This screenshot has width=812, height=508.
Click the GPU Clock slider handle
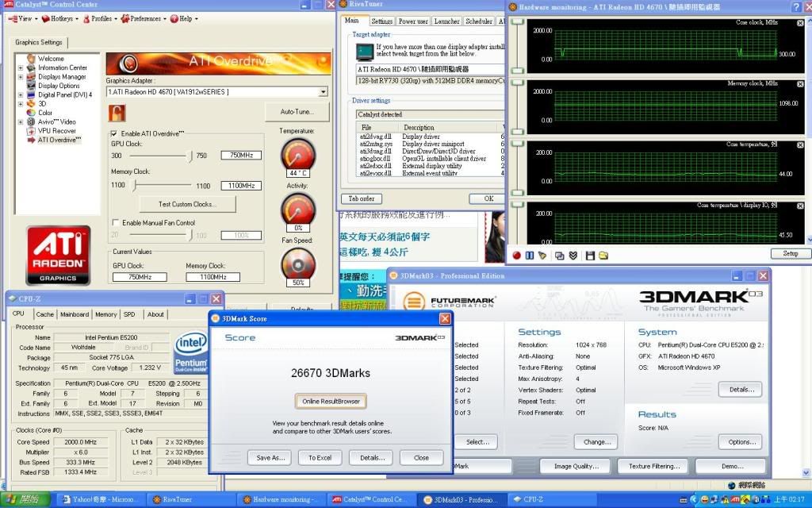(x=190, y=156)
